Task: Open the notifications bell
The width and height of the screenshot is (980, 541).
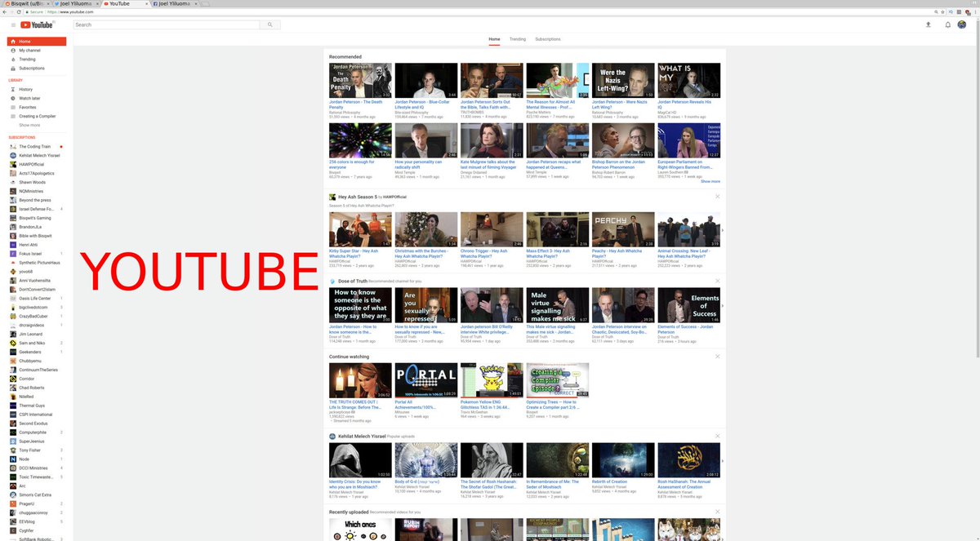Action: [947, 24]
